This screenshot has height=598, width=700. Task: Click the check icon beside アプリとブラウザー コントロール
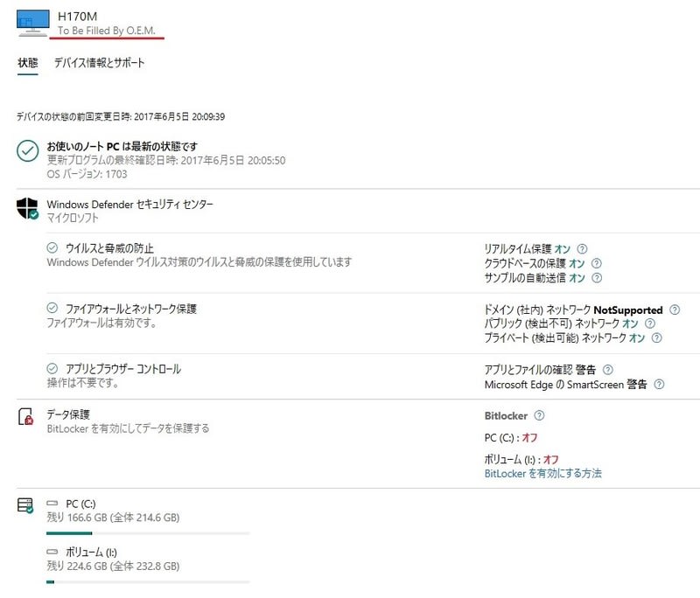click(52, 368)
